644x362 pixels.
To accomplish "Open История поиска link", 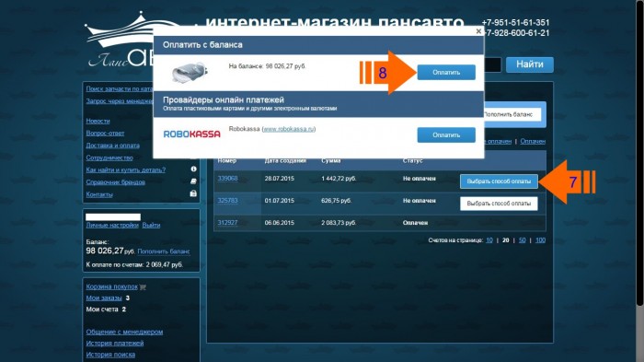I will [110, 355].
